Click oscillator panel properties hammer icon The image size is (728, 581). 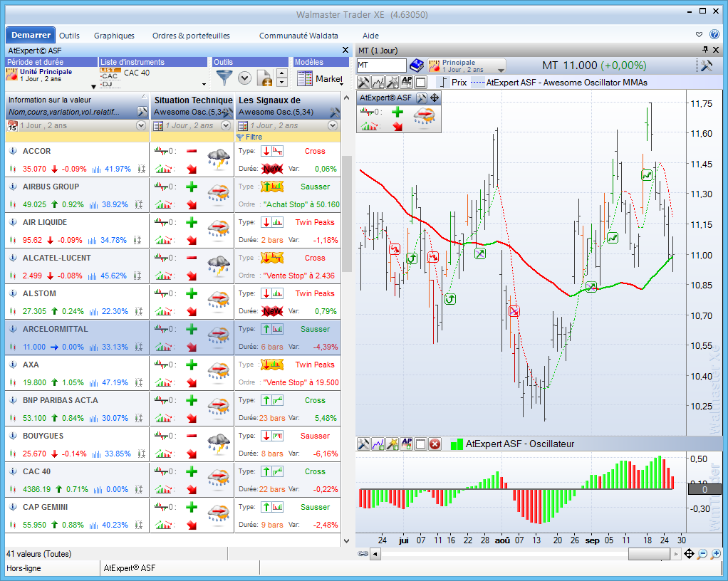click(363, 444)
